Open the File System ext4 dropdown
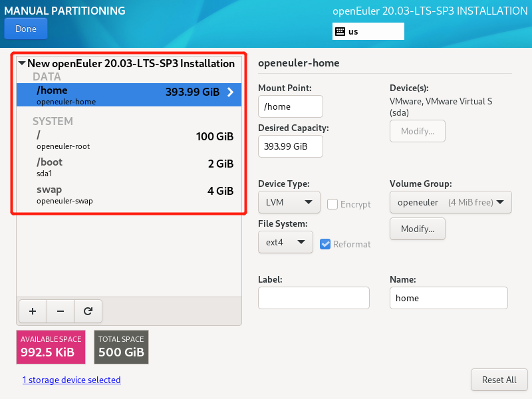The width and height of the screenshot is (532, 399). (285, 242)
